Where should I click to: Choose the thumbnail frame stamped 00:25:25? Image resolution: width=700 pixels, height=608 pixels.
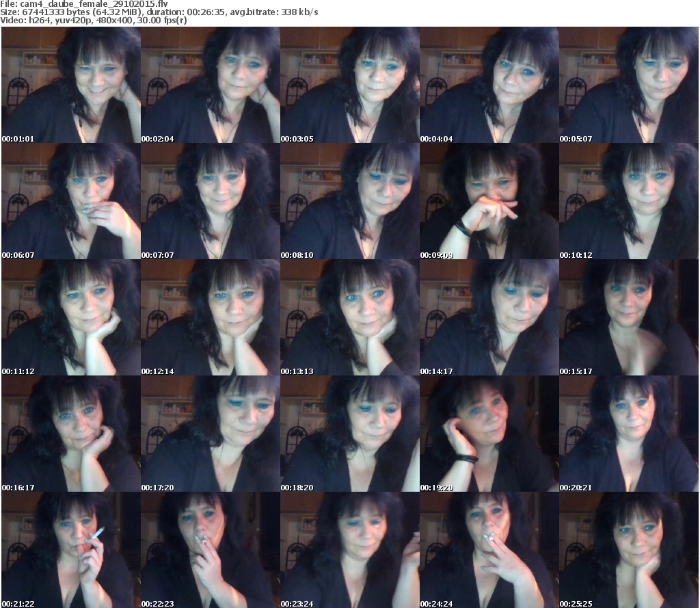click(629, 550)
